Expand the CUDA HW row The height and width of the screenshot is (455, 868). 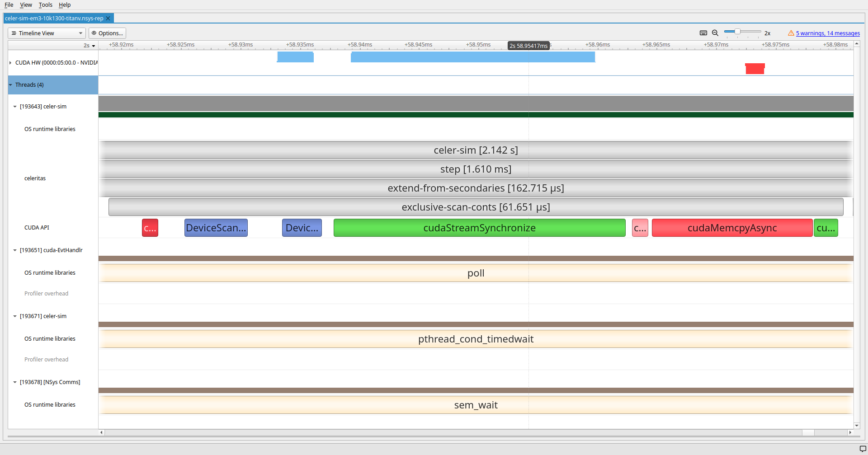pos(10,63)
